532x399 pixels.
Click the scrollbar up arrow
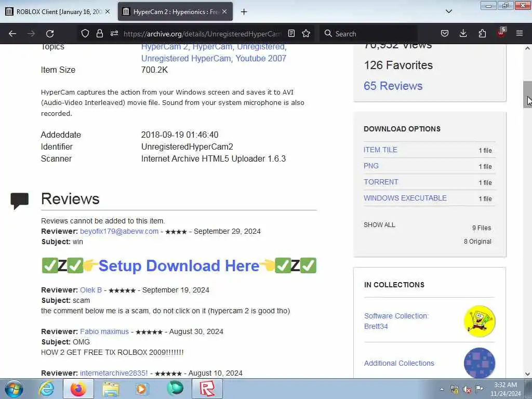click(x=527, y=48)
